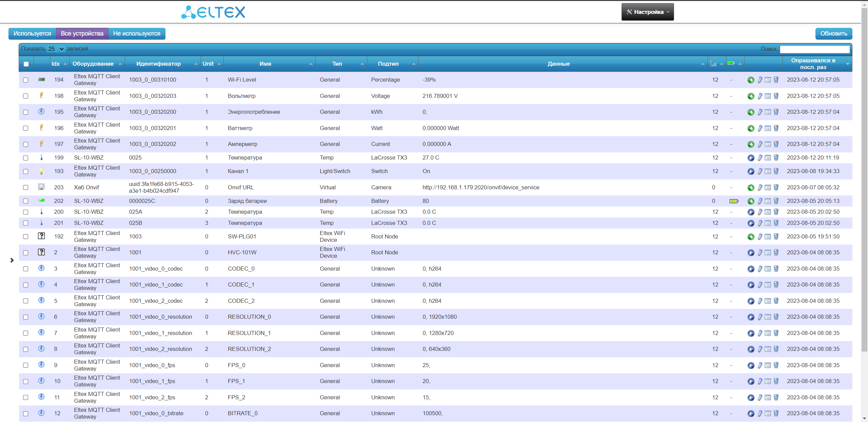The height and width of the screenshot is (422, 868).
Task: Sort table by Оборудование column header
Action: 93,64
